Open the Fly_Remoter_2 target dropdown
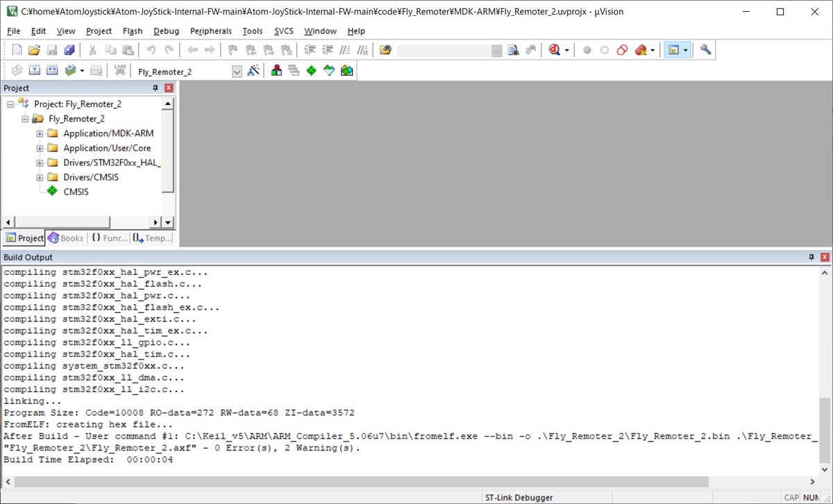833x504 pixels. click(237, 72)
